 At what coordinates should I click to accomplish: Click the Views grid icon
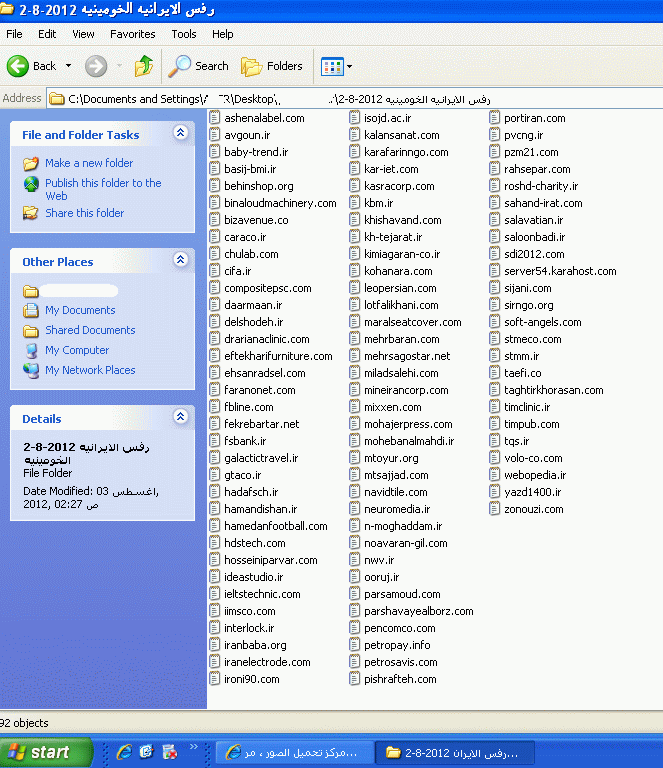332,66
